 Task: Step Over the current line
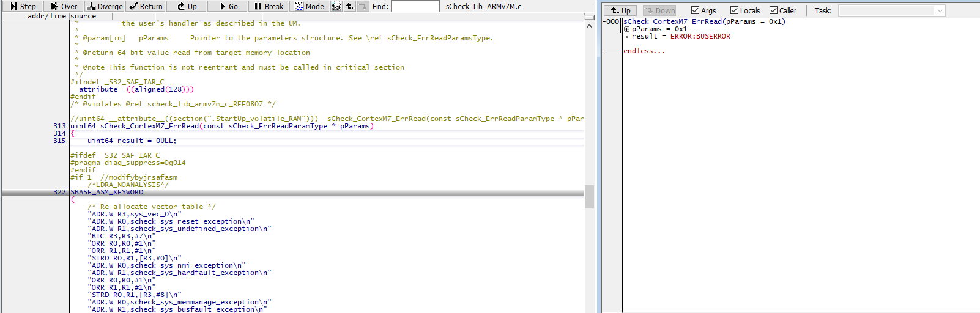(x=63, y=6)
